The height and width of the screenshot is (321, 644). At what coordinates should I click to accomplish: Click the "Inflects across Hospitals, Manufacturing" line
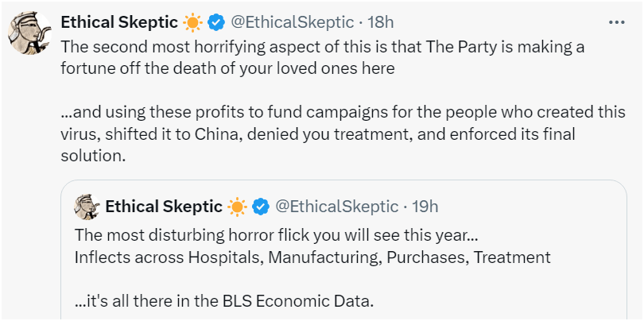pyautogui.click(x=312, y=257)
